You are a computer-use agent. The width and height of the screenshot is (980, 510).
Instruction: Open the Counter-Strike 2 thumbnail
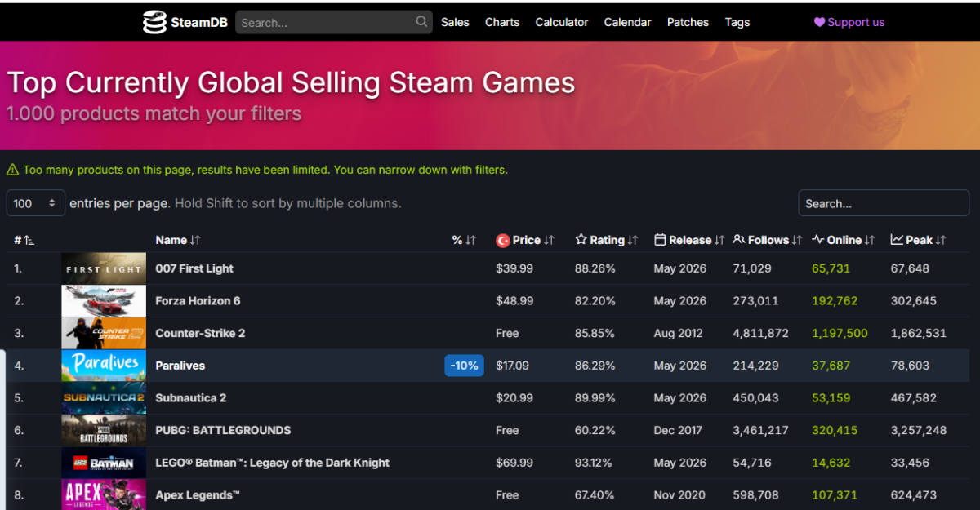[x=104, y=333]
